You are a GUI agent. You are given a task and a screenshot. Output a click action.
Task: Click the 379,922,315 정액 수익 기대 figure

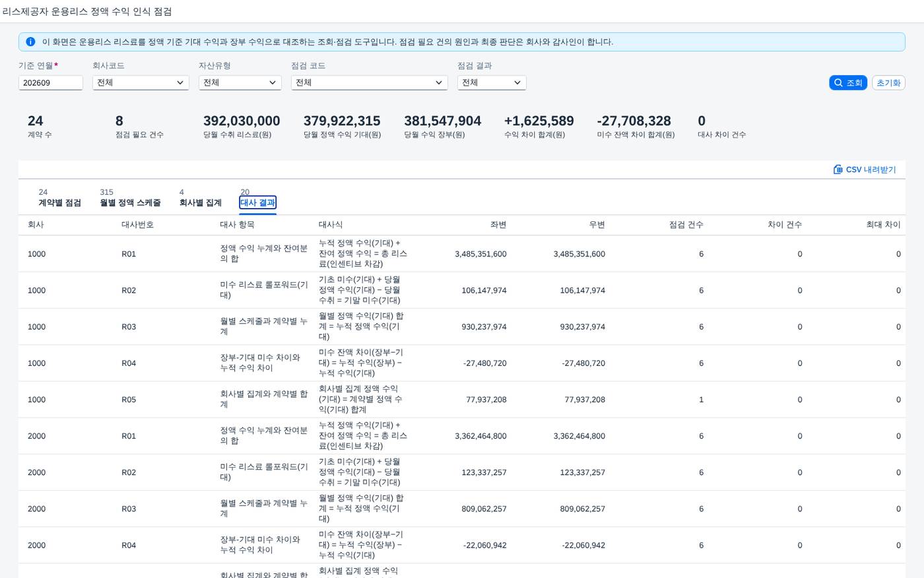[x=342, y=121]
